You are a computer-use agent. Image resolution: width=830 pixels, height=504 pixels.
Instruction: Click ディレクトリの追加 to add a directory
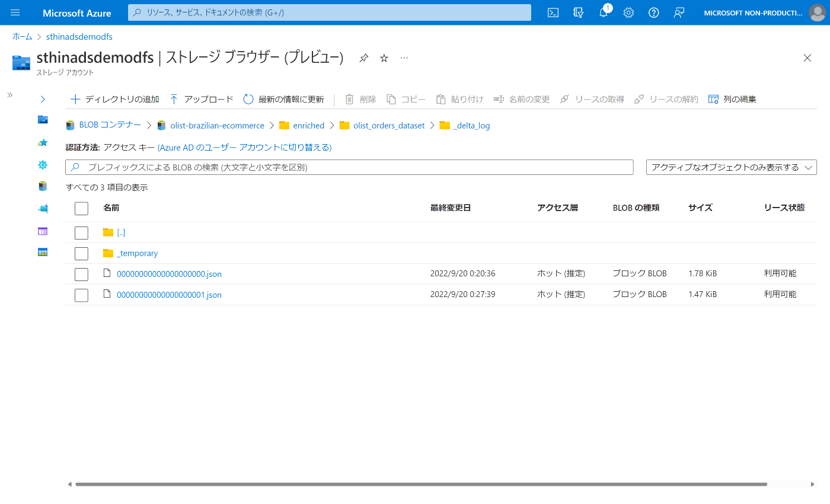(114, 99)
